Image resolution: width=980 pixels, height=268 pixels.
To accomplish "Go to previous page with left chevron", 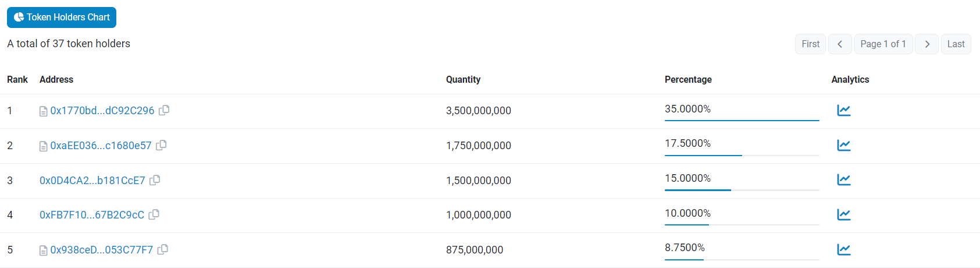I will click(840, 44).
